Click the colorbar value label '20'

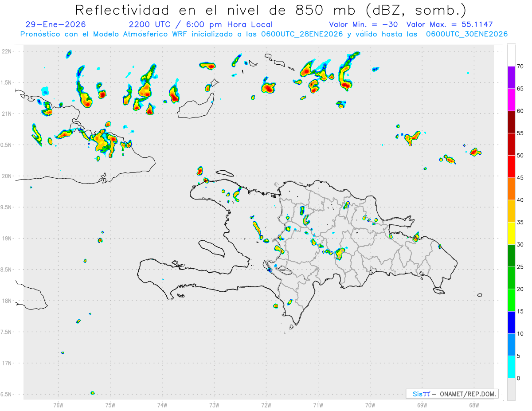click(520, 289)
